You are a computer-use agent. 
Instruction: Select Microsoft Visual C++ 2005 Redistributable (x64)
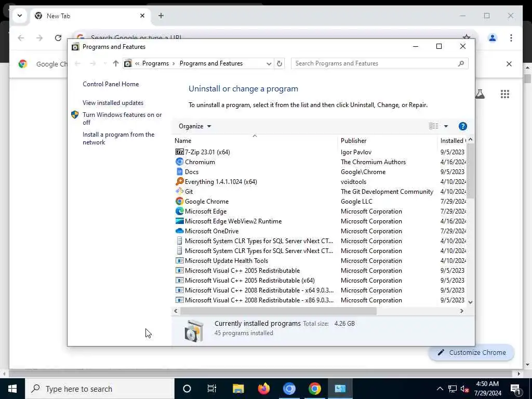[250, 280]
